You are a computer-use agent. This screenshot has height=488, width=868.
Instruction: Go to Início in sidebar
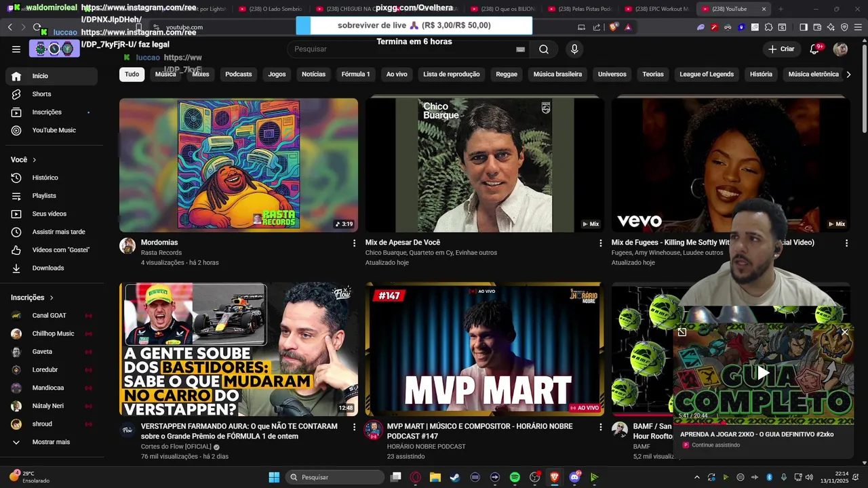coord(52,76)
